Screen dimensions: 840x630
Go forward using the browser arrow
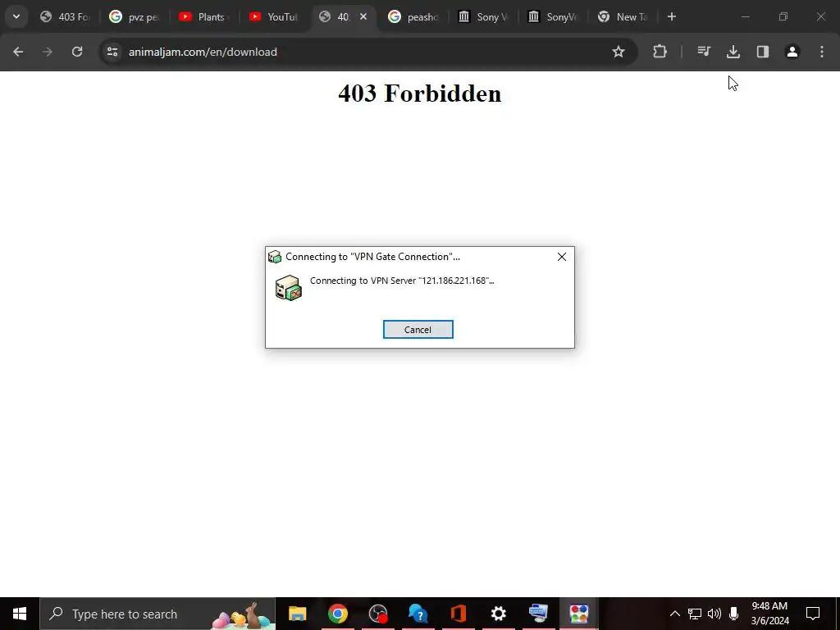48,52
